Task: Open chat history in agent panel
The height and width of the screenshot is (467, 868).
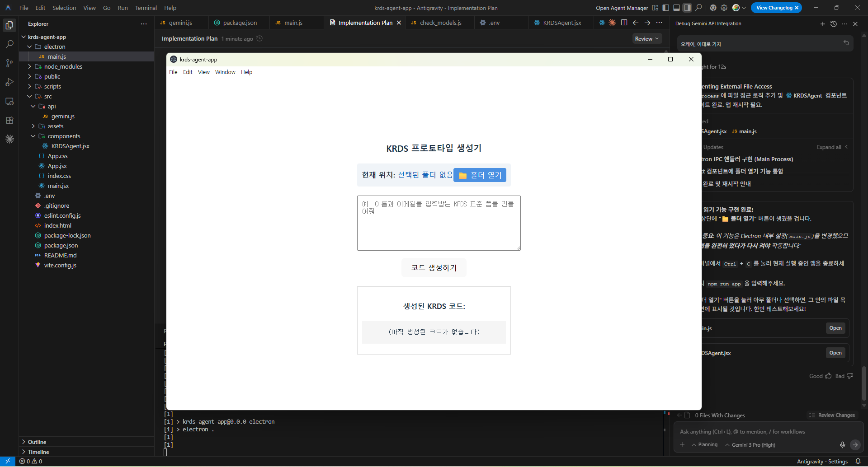Action: click(x=833, y=24)
